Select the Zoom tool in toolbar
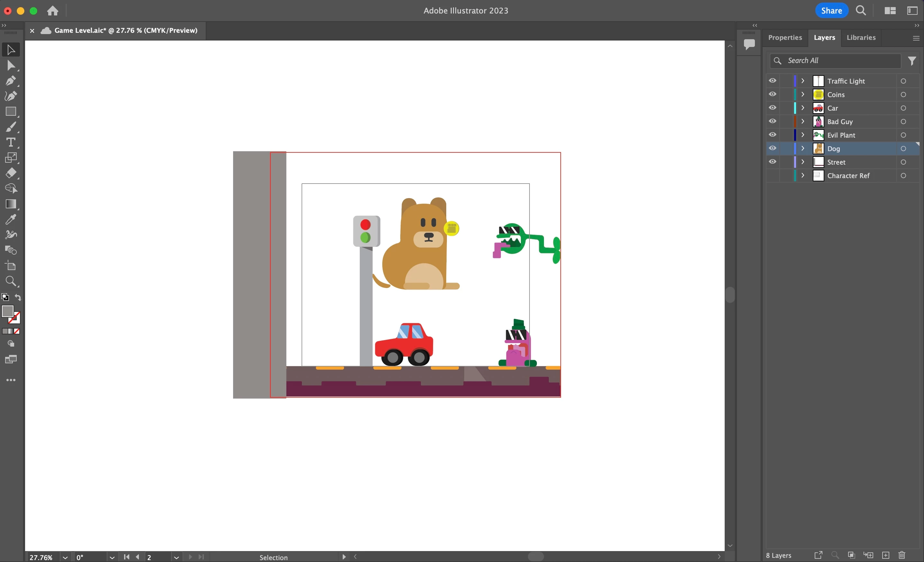The image size is (924, 562). coord(11,281)
